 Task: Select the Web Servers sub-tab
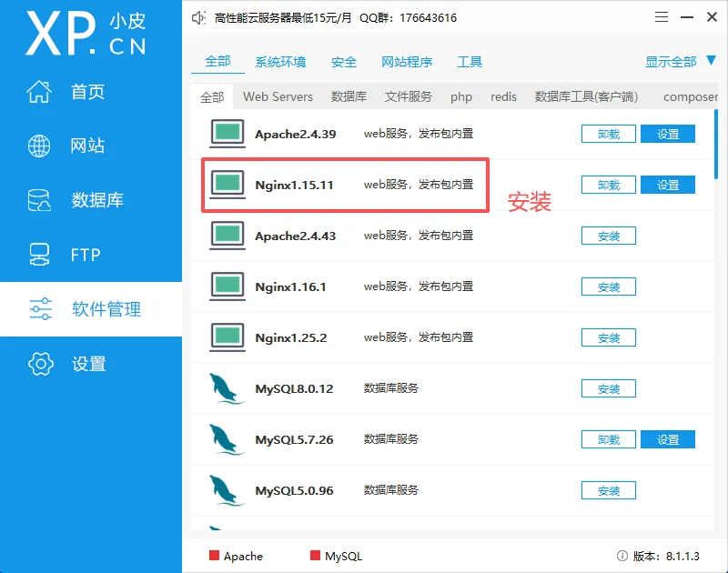point(278,96)
